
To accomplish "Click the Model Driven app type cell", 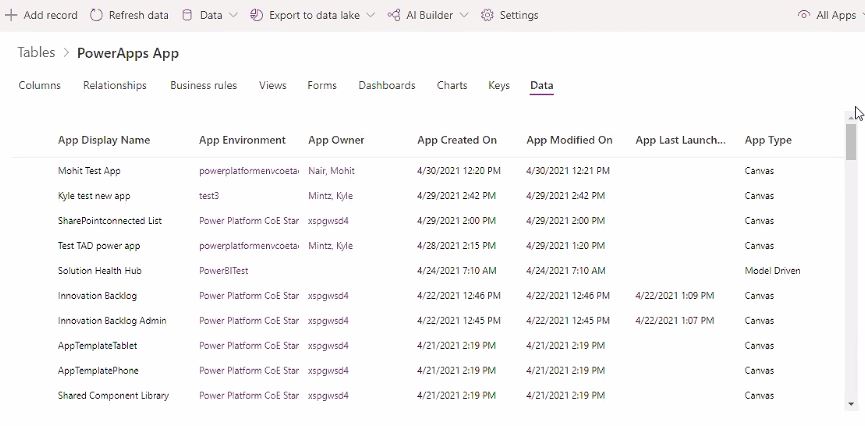I will [772, 271].
